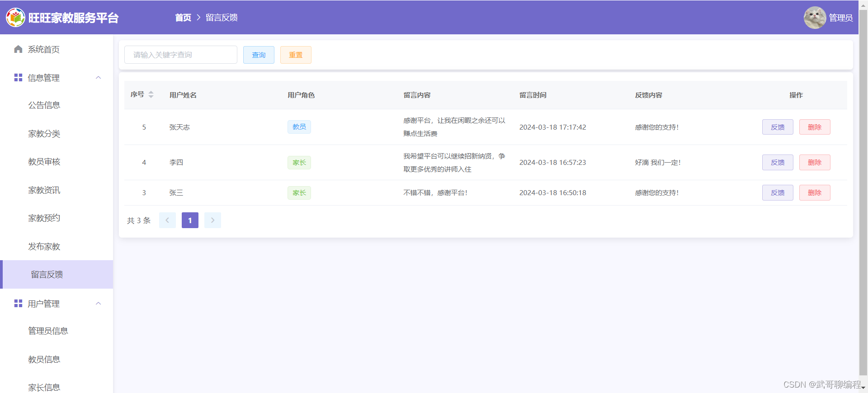868x393 pixels.
Task: Open 教员审核 menu item
Action: click(x=57, y=162)
